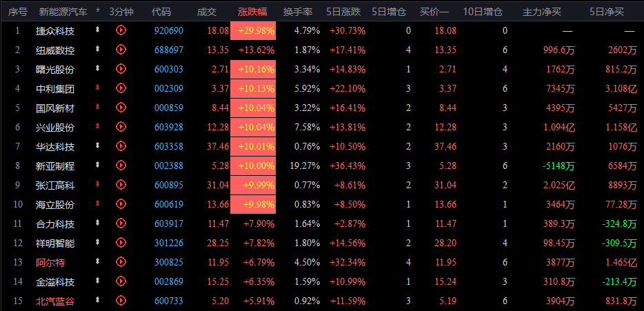Click the play icon beside 北汽蓝谷
Screen dimensions: 644x311
click(121, 301)
